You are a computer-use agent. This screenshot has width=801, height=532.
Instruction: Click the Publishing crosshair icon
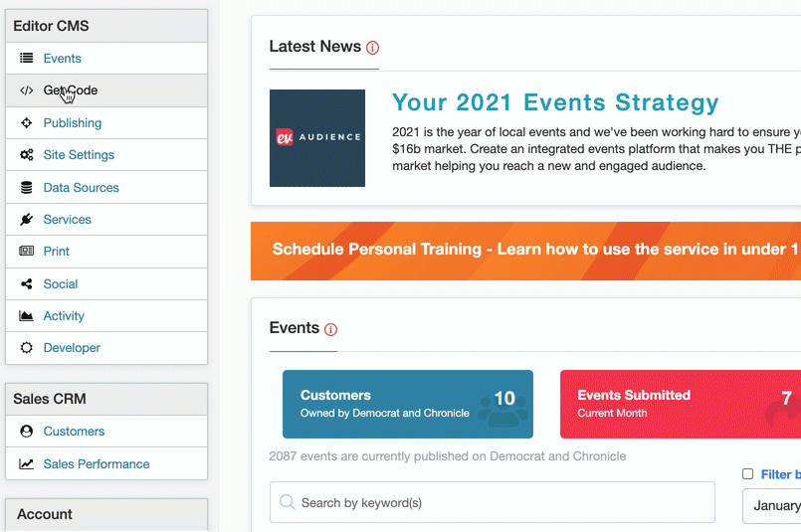point(27,123)
